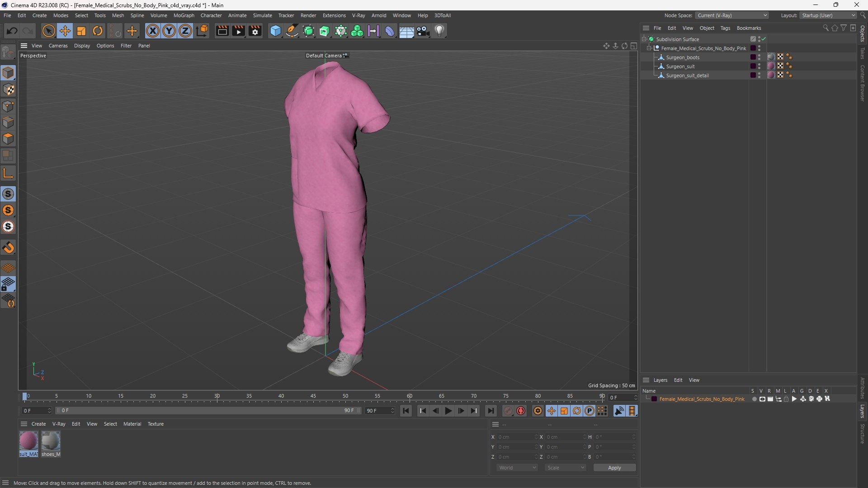The height and width of the screenshot is (488, 868).
Task: Enable Axis mode L icon
Action: (x=8, y=173)
